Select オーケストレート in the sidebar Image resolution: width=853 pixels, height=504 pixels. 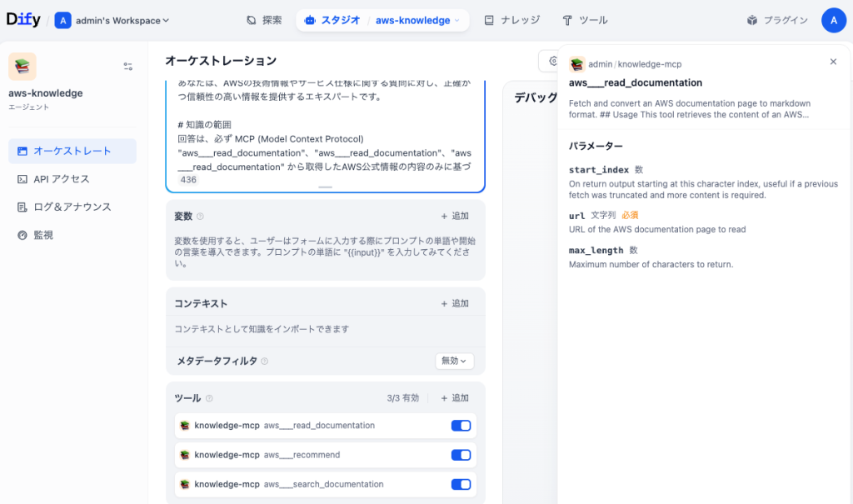(x=72, y=151)
